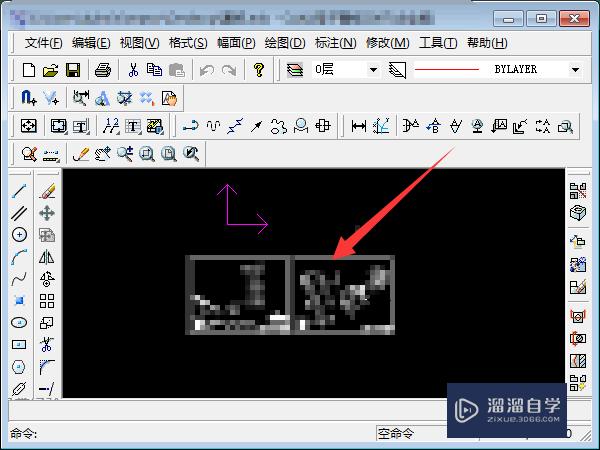600x450 pixels.
Task: Select the rectangle drawing tool
Action: click(19, 344)
